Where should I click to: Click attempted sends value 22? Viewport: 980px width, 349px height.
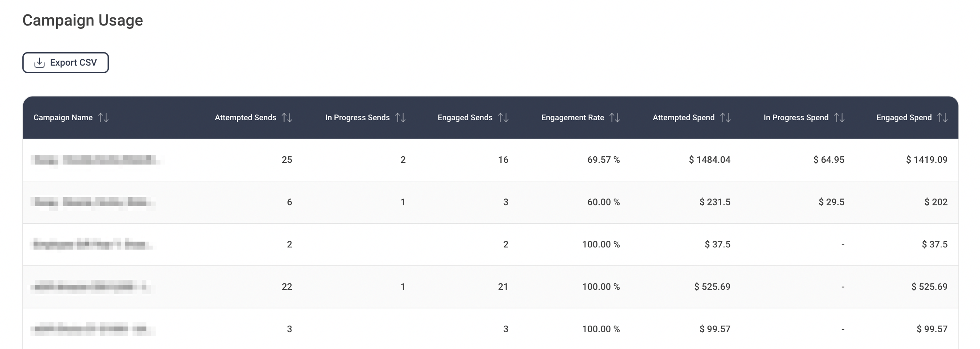tap(287, 287)
